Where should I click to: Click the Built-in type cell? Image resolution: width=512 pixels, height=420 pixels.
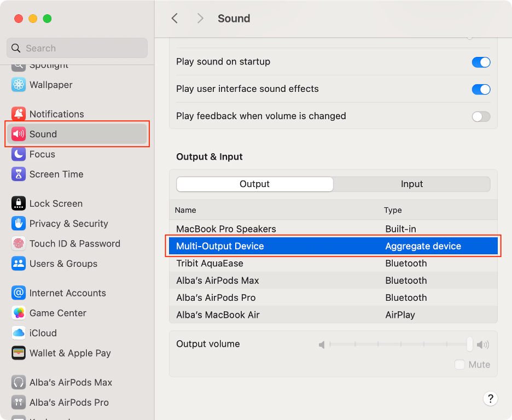coord(400,229)
